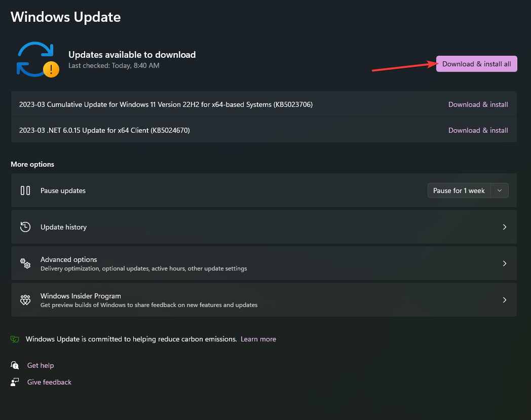Open the Give feedback link

tap(49, 382)
